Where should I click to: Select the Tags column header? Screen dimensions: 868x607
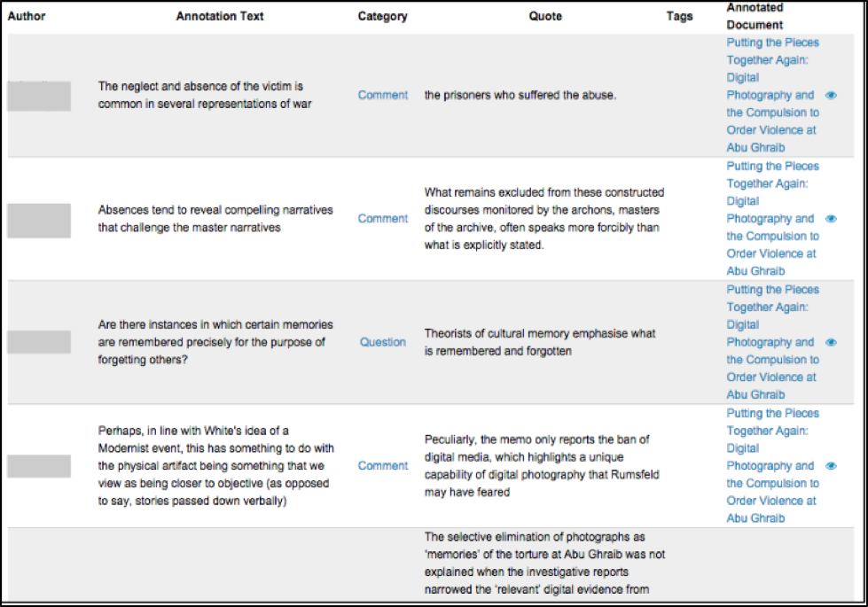(679, 15)
